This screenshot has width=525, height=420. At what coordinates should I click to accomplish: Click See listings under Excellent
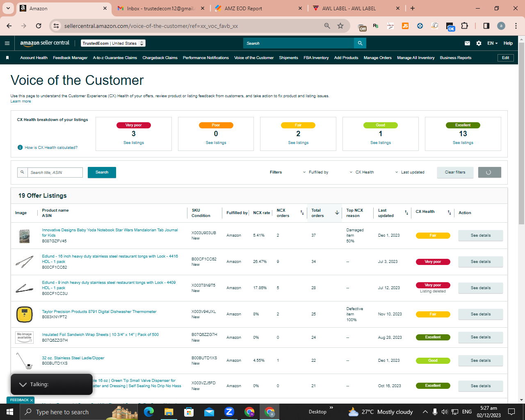coord(463,143)
